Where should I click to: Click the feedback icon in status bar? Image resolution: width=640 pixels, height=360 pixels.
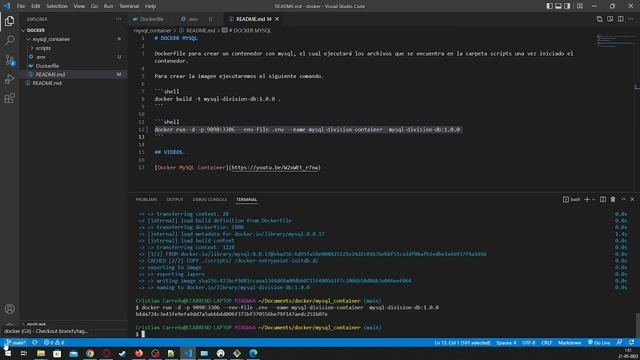(619, 342)
